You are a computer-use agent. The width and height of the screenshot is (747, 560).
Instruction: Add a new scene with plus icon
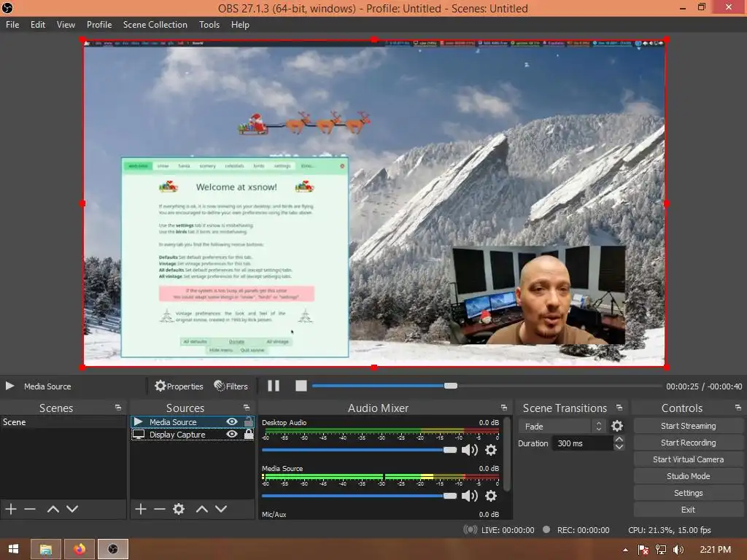coord(11,509)
